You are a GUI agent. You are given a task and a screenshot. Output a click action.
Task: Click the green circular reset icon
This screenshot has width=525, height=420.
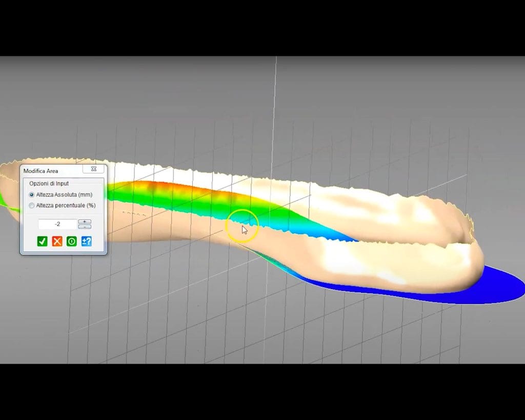point(72,241)
